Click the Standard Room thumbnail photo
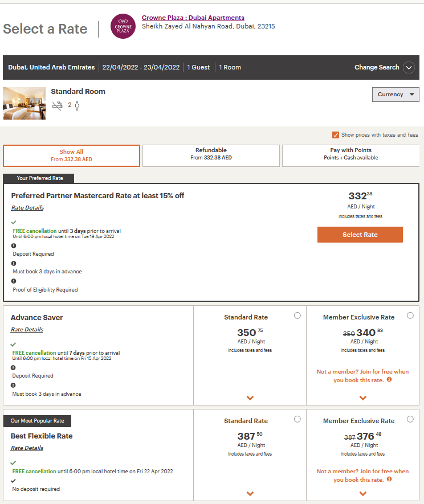424x504 pixels. click(x=24, y=103)
